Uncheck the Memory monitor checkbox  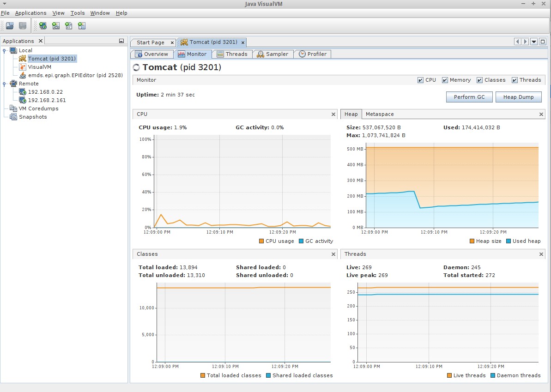(x=445, y=80)
